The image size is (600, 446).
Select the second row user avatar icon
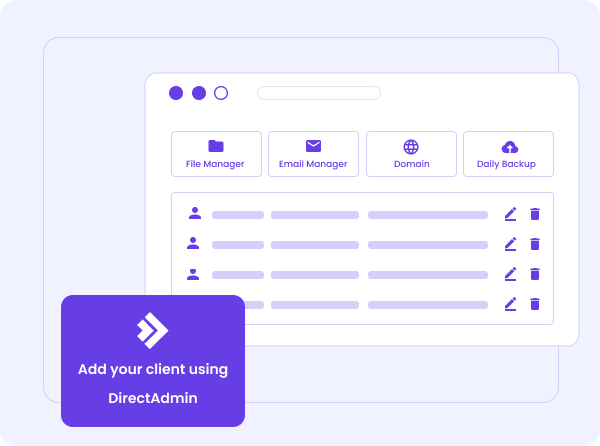pos(194,243)
